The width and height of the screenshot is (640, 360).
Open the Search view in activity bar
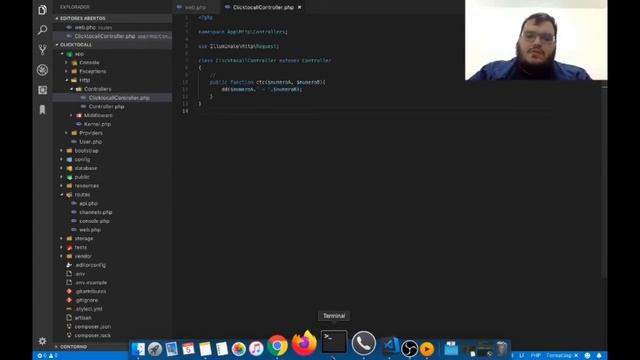pyautogui.click(x=42, y=30)
